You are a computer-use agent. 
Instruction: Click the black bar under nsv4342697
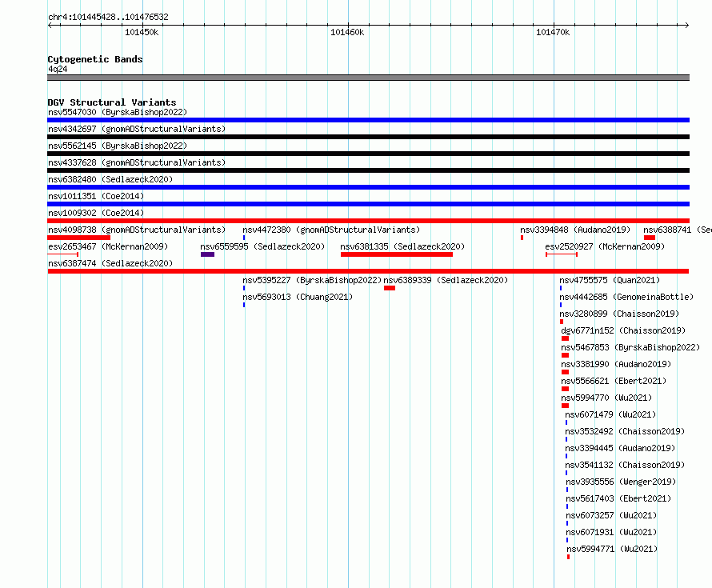[368, 137]
